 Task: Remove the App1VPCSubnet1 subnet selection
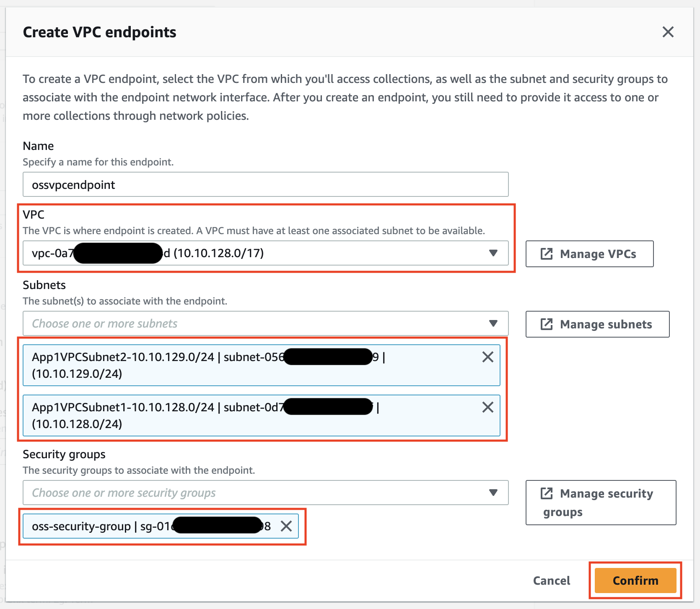pyautogui.click(x=487, y=407)
